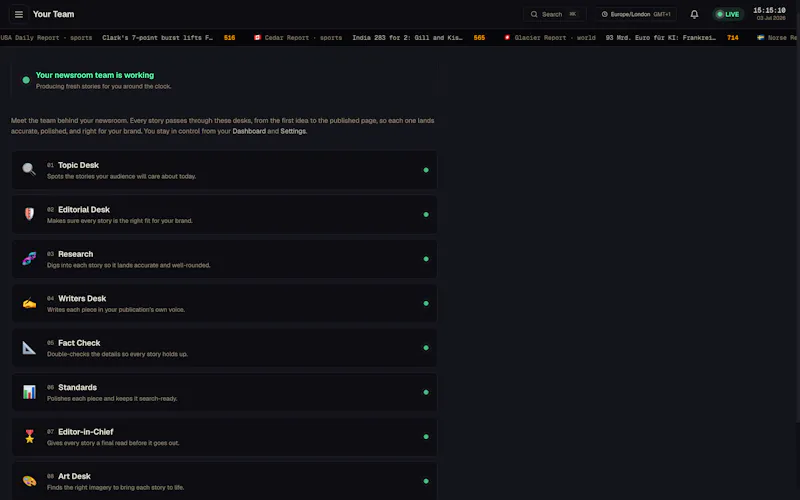
Task: Click the Cedar Report flag icon in ticker
Action: pyautogui.click(x=257, y=37)
